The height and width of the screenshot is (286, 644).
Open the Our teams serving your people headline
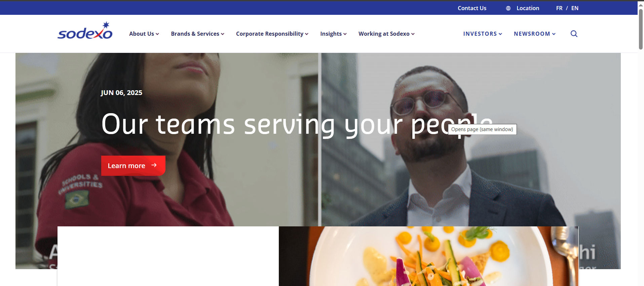(297, 125)
